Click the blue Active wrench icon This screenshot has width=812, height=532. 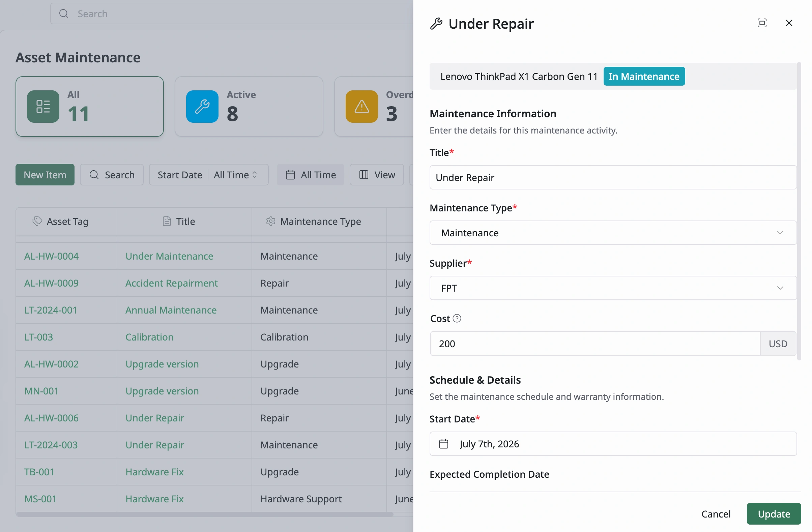pyautogui.click(x=202, y=107)
